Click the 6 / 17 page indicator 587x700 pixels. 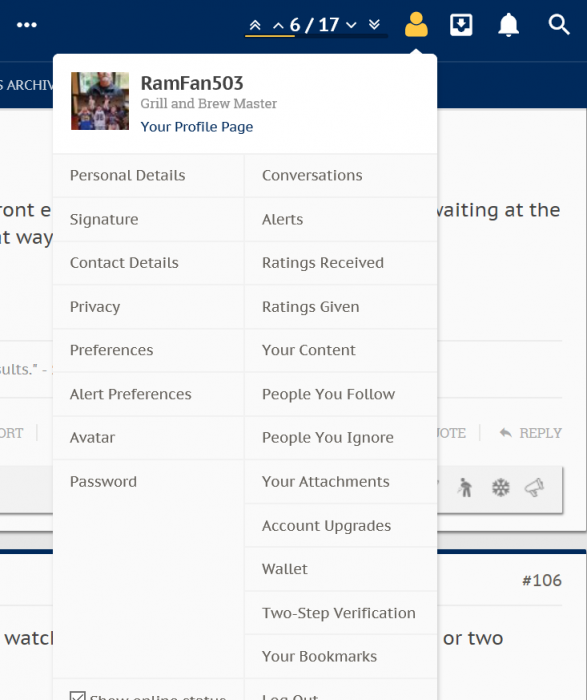coord(314,25)
